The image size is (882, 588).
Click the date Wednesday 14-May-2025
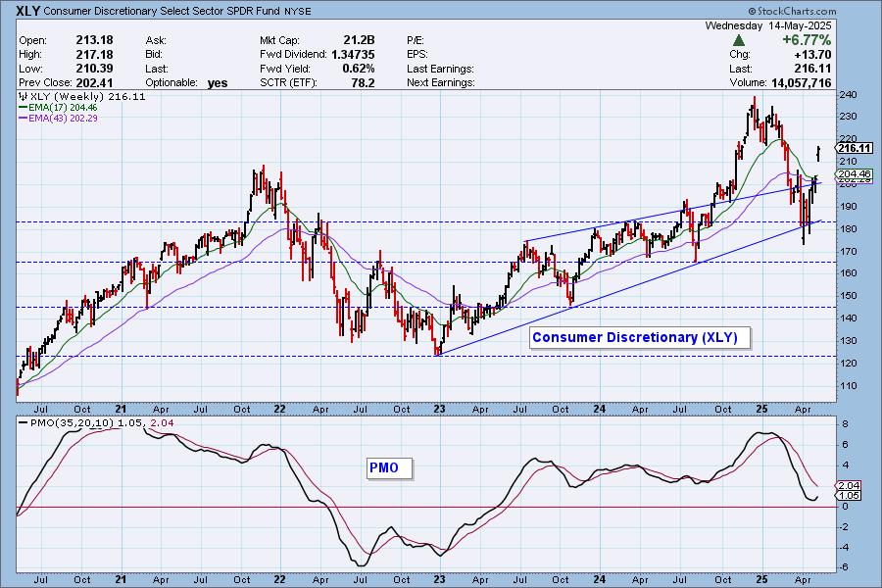click(767, 25)
